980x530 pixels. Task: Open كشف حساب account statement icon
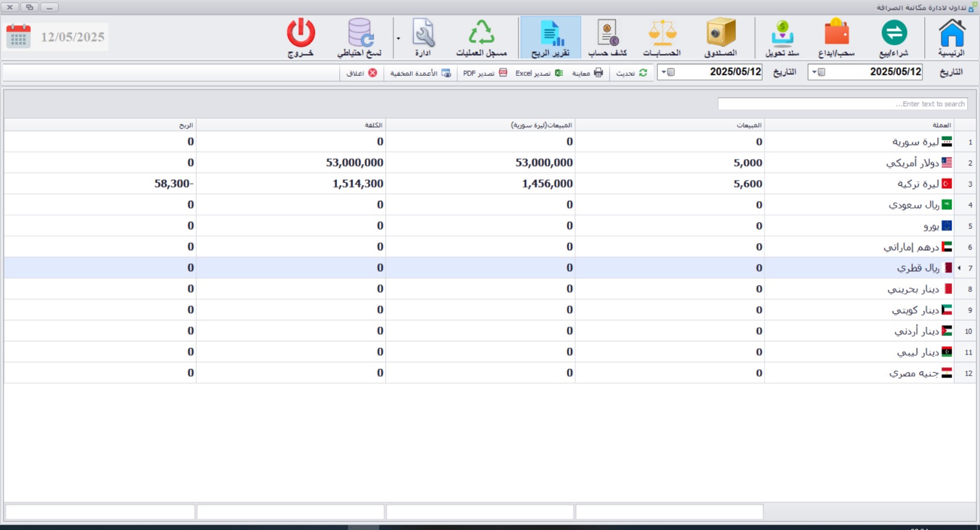[x=608, y=37]
